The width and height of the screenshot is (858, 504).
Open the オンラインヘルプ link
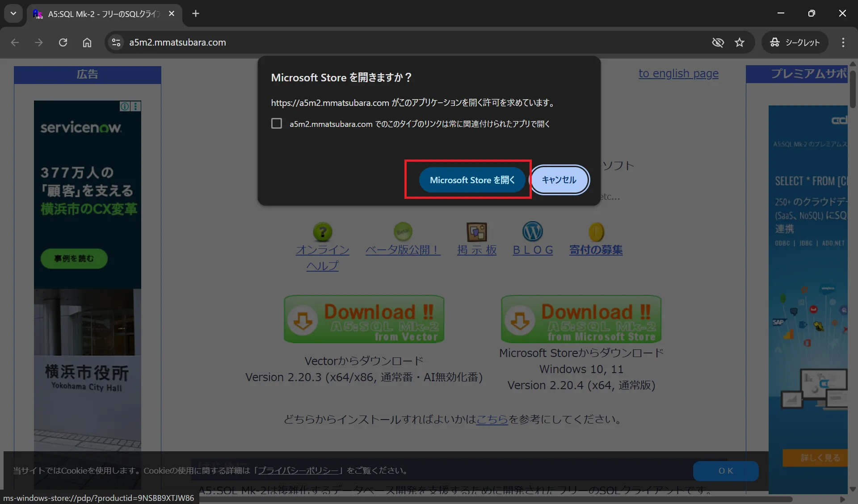323,258
